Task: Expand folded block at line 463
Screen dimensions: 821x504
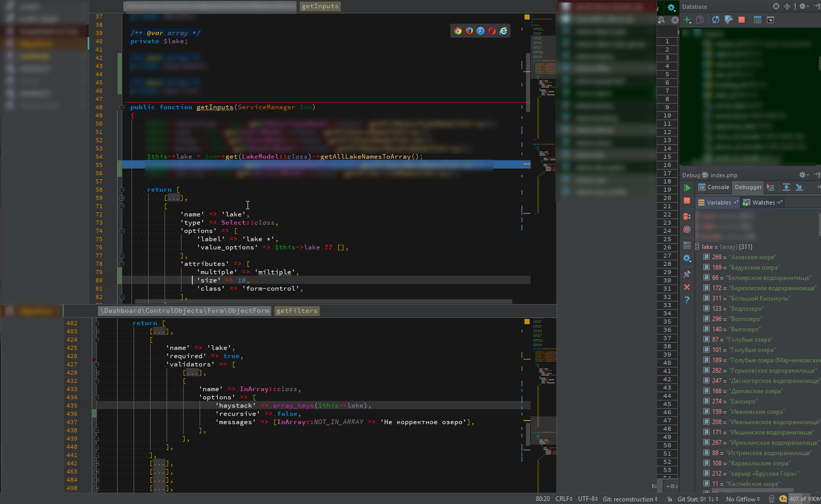Action: (x=96, y=472)
